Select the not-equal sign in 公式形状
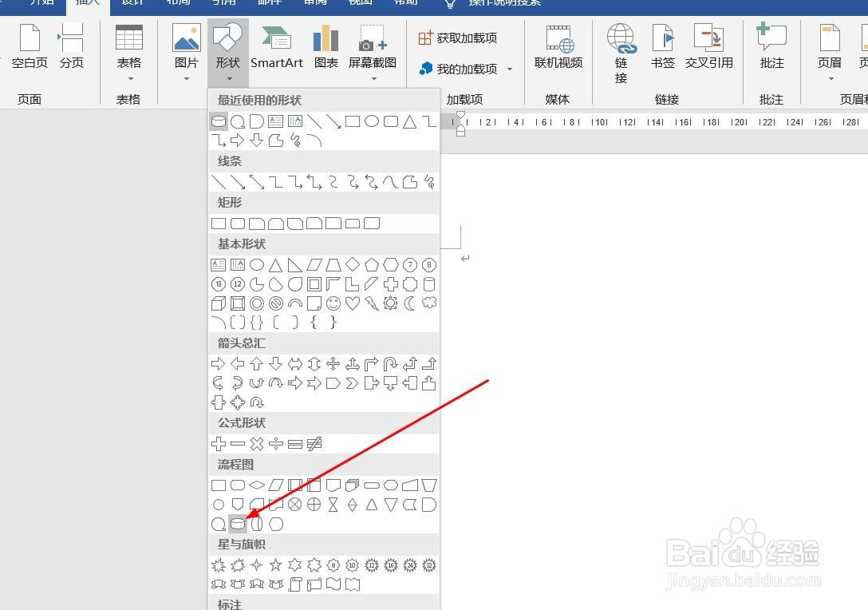Viewport: 868px width, 610px height. pos(314,444)
